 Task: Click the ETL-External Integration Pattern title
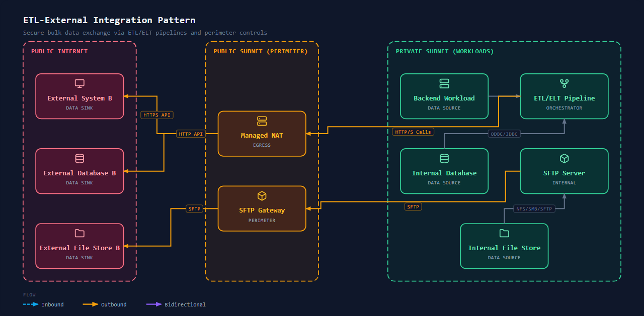[109, 20]
